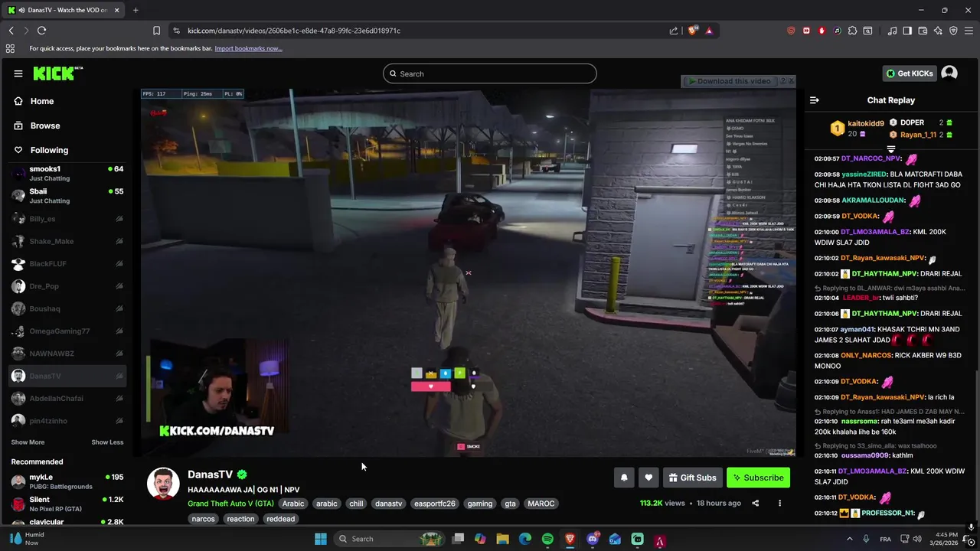980x551 pixels.
Task: Collapse the list with Show Less
Action: pos(107,442)
